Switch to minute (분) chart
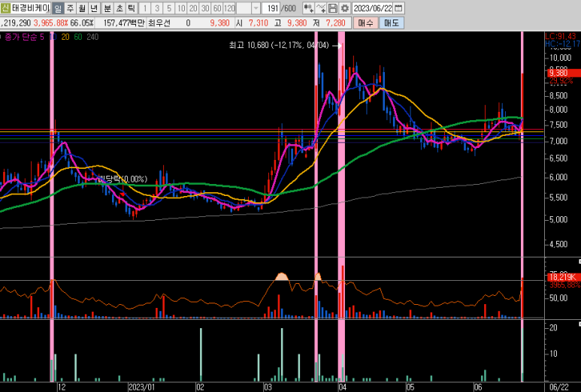The width and height of the screenshot is (581, 392). click(107, 8)
